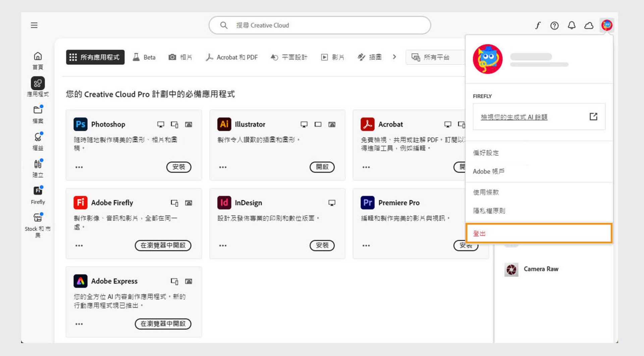644x356 pixels.
Task: Click InDesign's desktop platform icon
Action: point(332,203)
